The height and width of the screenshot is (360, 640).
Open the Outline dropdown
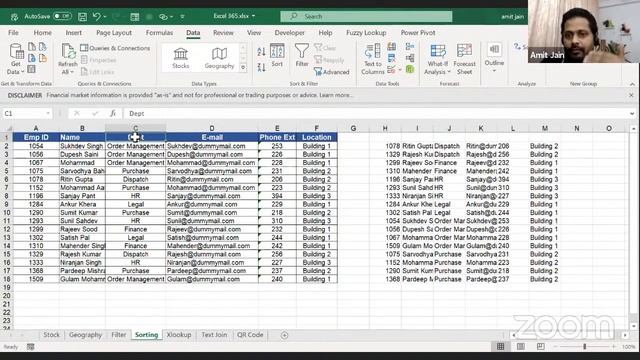click(494, 58)
